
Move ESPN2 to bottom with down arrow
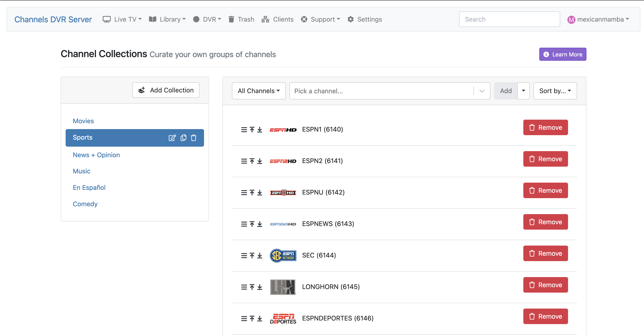point(260,161)
